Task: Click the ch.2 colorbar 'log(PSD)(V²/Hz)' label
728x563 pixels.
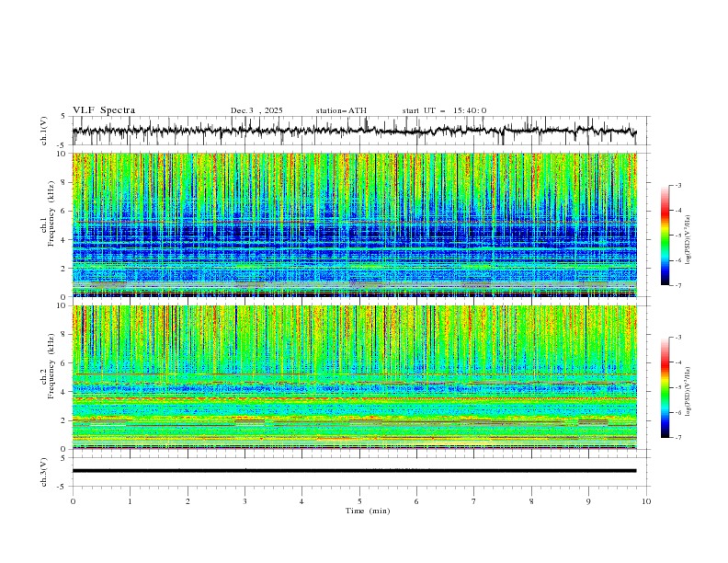Action: tap(688, 392)
